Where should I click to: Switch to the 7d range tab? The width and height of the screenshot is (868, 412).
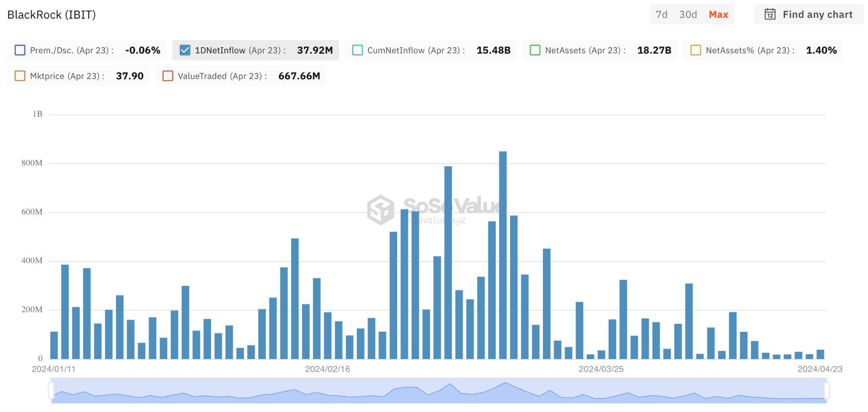click(x=662, y=14)
